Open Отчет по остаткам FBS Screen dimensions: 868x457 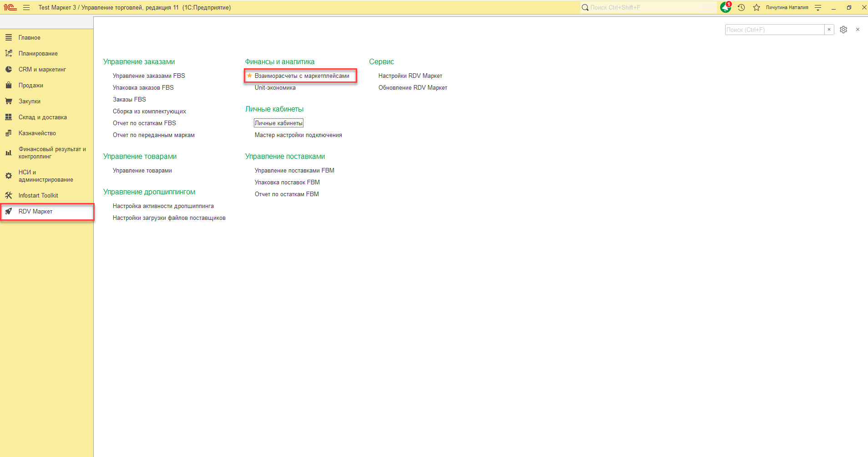pyautogui.click(x=144, y=123)
